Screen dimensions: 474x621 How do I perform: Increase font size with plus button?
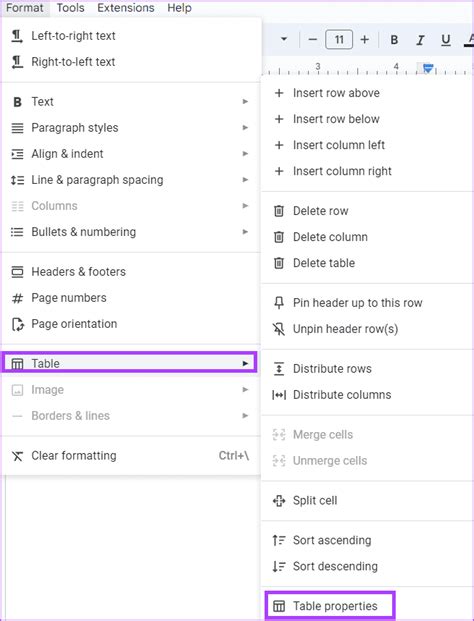tap(365, 40)
